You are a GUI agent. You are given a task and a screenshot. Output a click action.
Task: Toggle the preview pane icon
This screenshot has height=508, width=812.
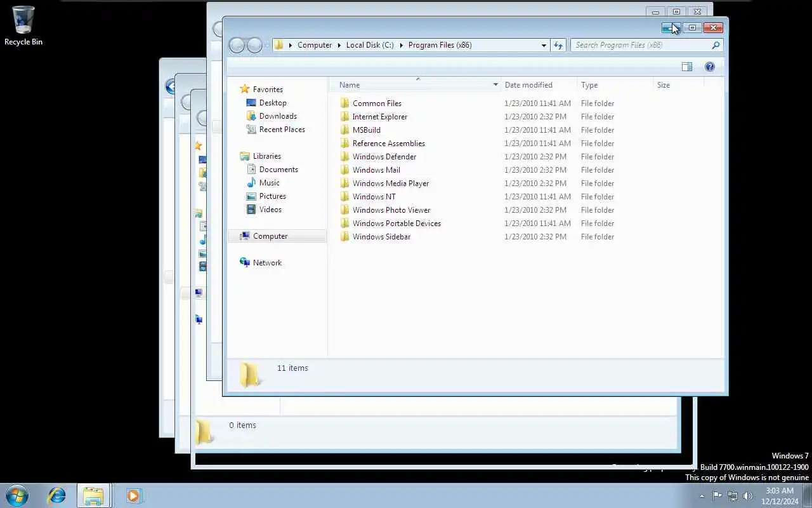[686, 67]
